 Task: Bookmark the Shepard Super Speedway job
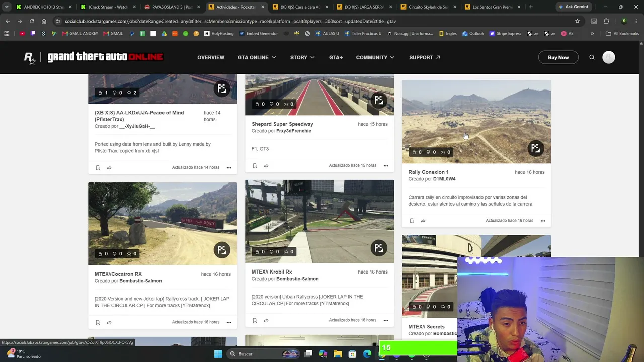(255, 166)
